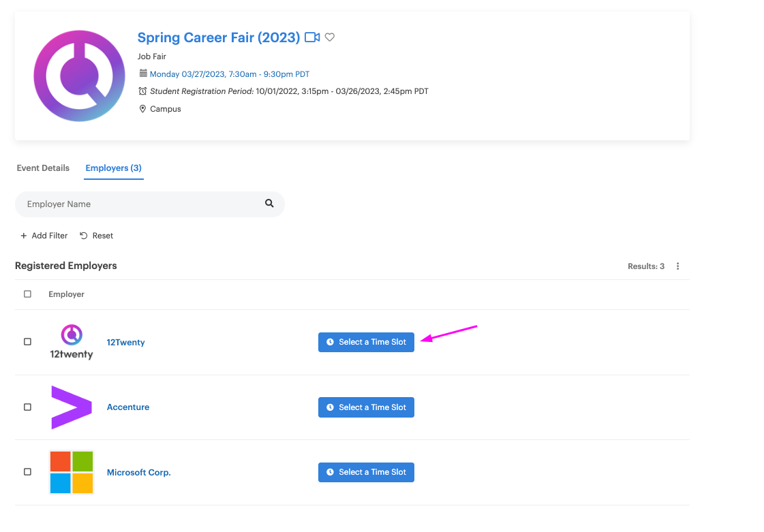The image size is (764, 532).
Task: Click the Results: 3 count text
Action: [x=646, y=266]
